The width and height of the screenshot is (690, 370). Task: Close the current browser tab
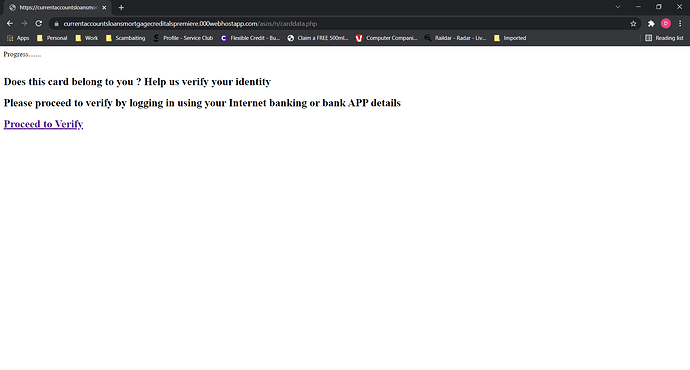(x=104, y=7)
